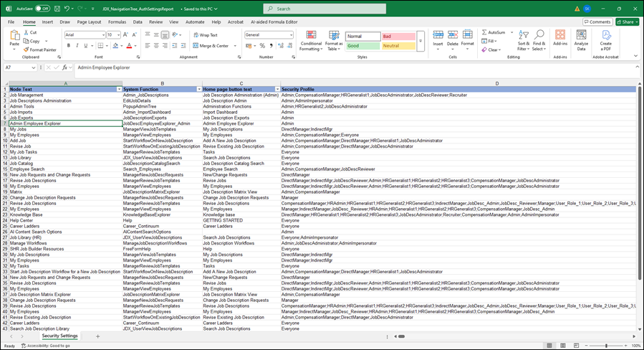This screenshot has height=350, width=644.
Task: Toggle Underline formatting
Action: (85, 46)
